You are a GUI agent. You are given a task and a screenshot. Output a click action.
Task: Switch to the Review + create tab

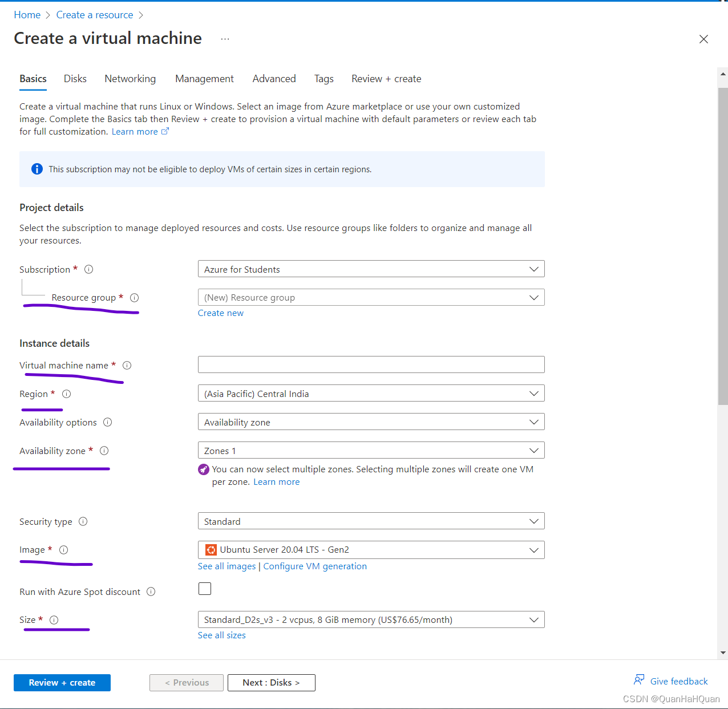tap(386, 79)
